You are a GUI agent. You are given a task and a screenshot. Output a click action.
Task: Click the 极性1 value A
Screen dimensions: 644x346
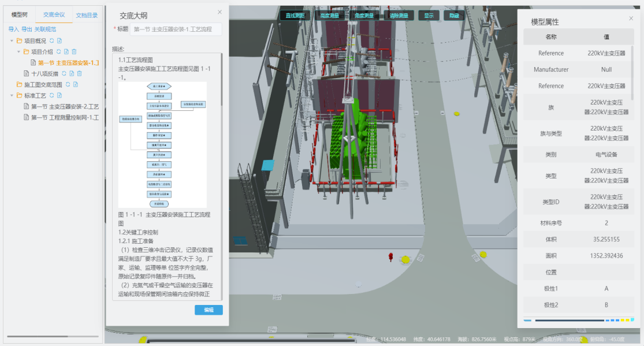coord(606,288)
